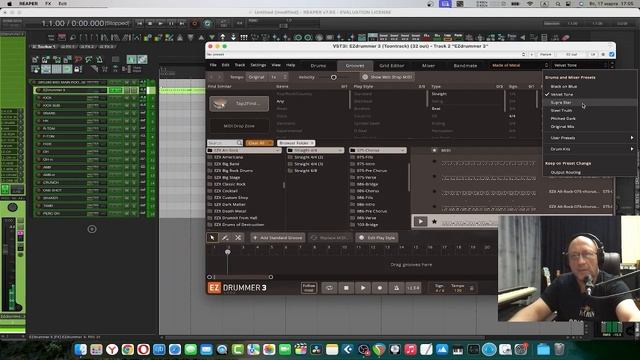Favorite the selected groove with star
The height and width of the screenshot is (360, 640).
click(434, 222)
